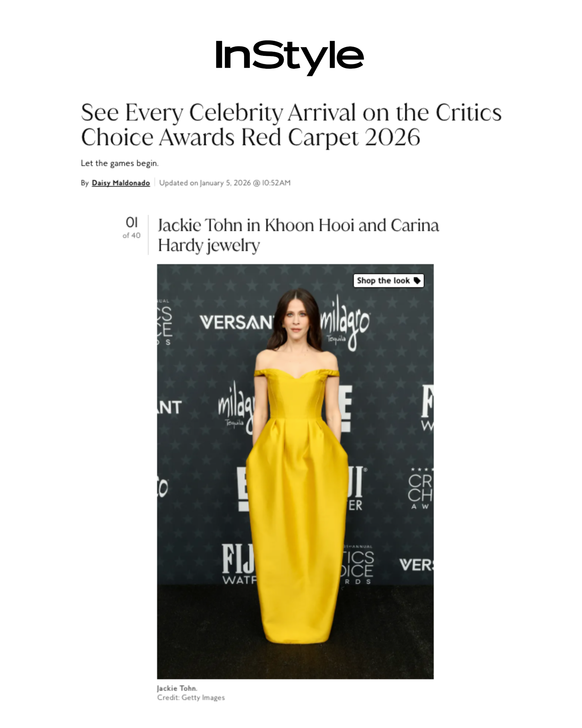Click the FIJI Water logo at photo's lower left
The image size is (582, 728).
238,564
